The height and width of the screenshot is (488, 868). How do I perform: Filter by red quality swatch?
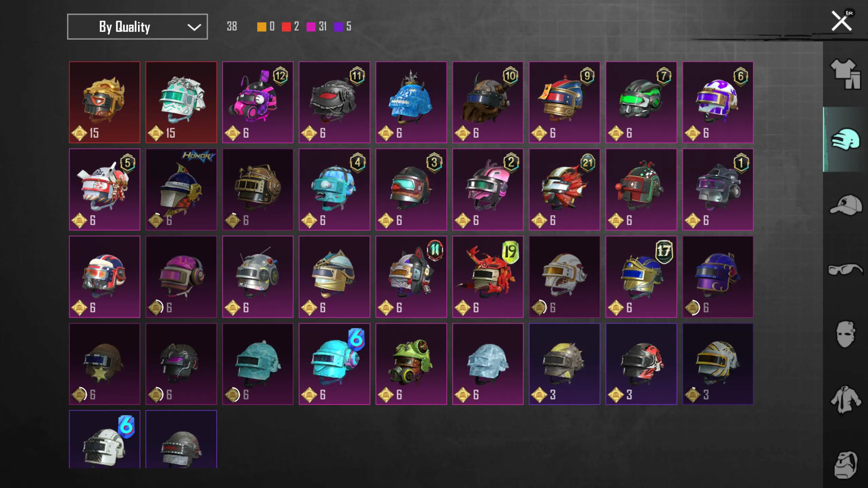286,27
